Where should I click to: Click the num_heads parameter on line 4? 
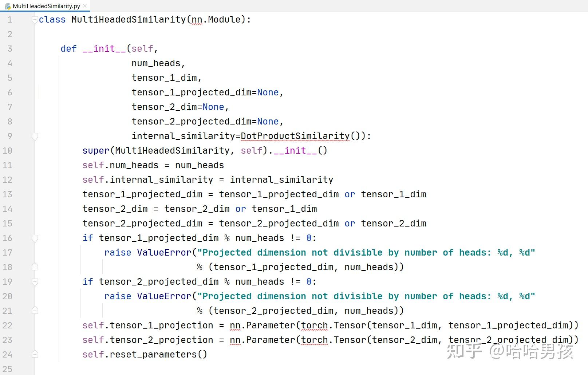(156, 63)
